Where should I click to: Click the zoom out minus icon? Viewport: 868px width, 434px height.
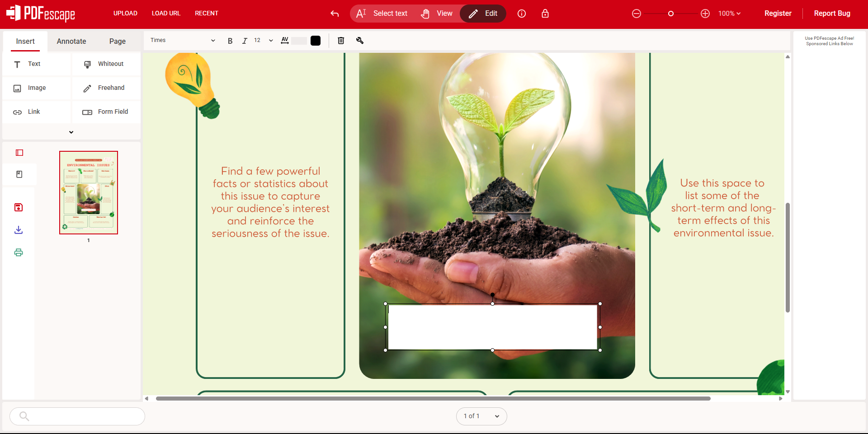pos(637,14)
